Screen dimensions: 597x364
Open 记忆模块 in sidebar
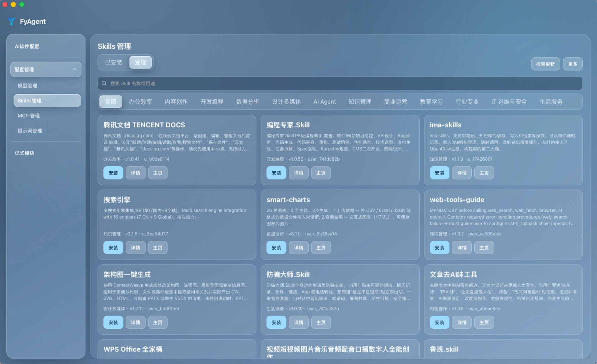[x=24, y=153]
